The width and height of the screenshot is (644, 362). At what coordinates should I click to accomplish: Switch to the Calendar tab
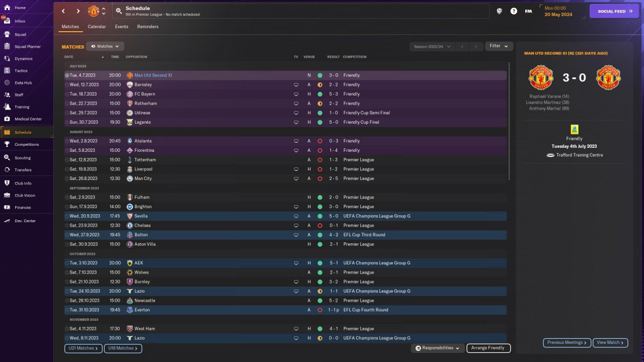coord(97,27)
